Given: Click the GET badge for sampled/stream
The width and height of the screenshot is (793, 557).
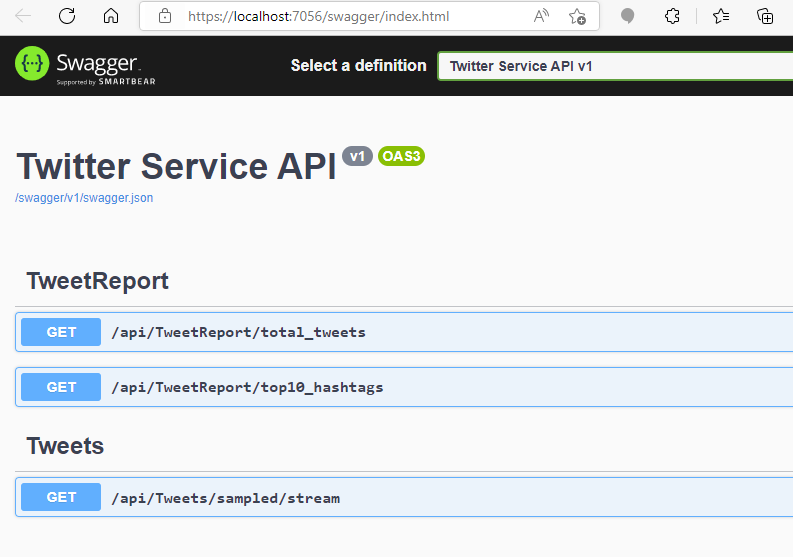Looking at the screenshot, I should pyautogui.click(x=61, y=497).
